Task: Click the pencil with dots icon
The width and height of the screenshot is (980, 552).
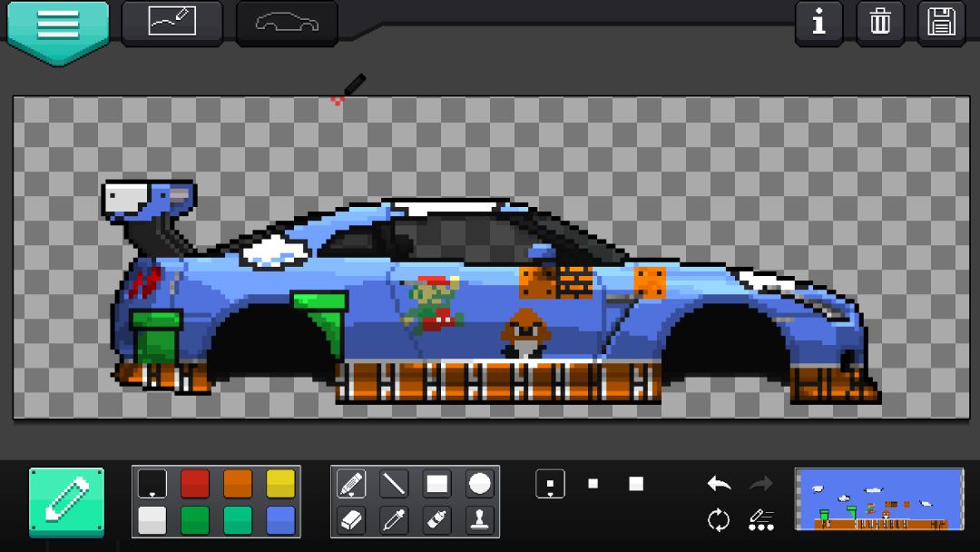Action: 760,519
